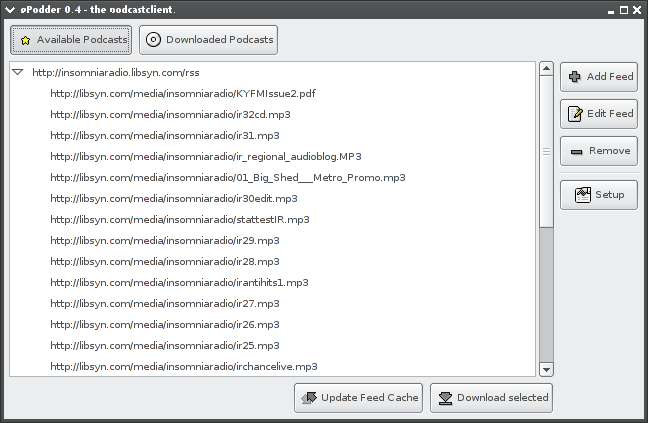
Task: Switch to the Downloaded Podcasts tab
Action: point(209,40)
